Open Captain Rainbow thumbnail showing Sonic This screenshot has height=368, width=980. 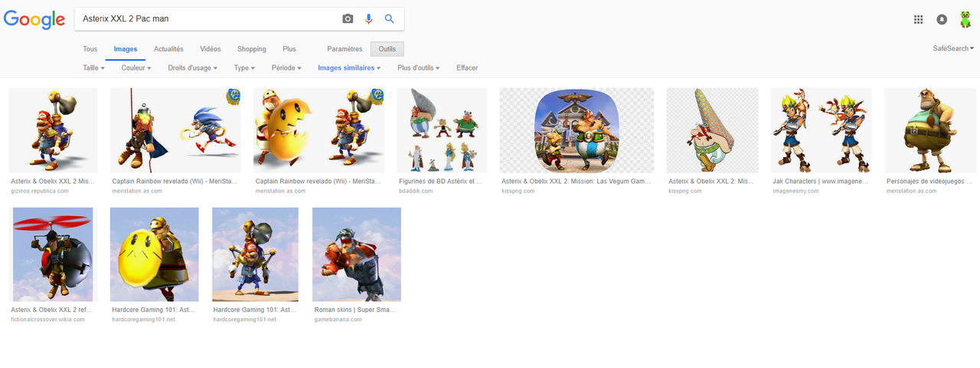pos(175,130)
